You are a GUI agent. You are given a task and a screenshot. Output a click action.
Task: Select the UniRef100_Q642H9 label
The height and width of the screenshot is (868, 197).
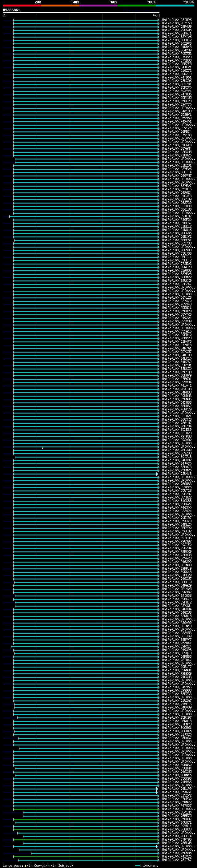pyautogui.click(x=177, y=50)
